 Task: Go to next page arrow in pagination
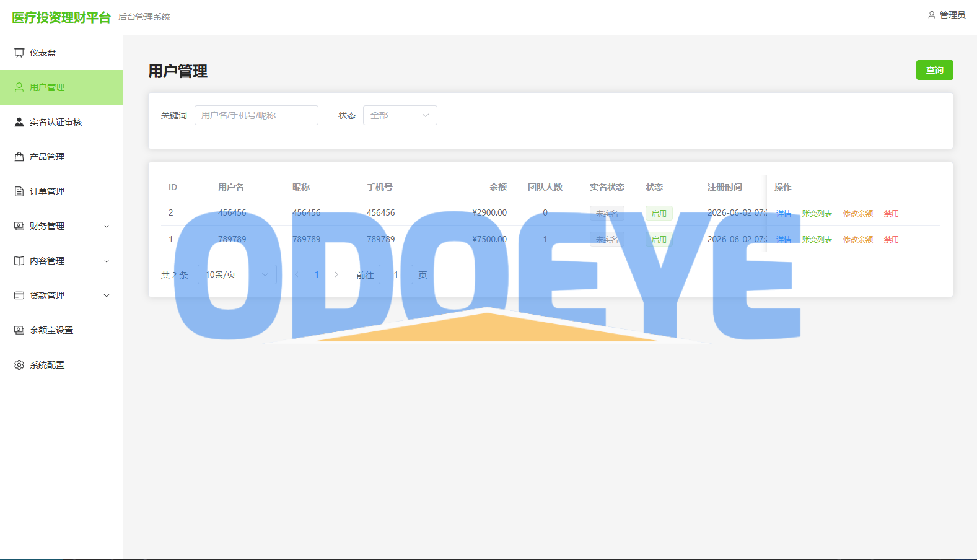[336, 274]
